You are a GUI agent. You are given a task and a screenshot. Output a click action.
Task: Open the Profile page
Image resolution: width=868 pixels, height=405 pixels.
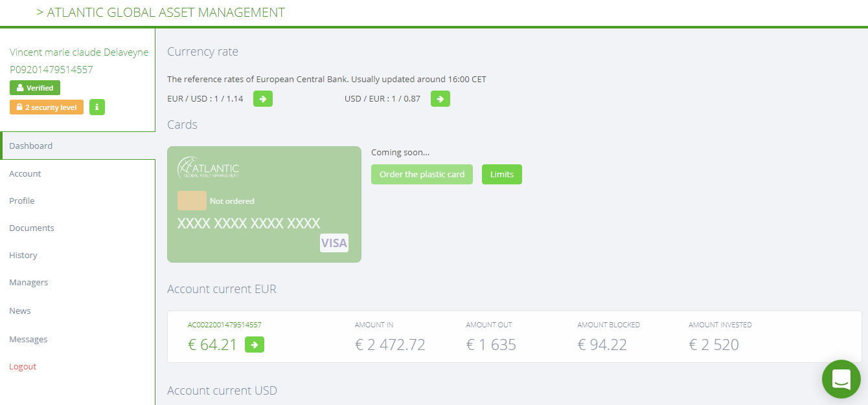click(22, 201)
